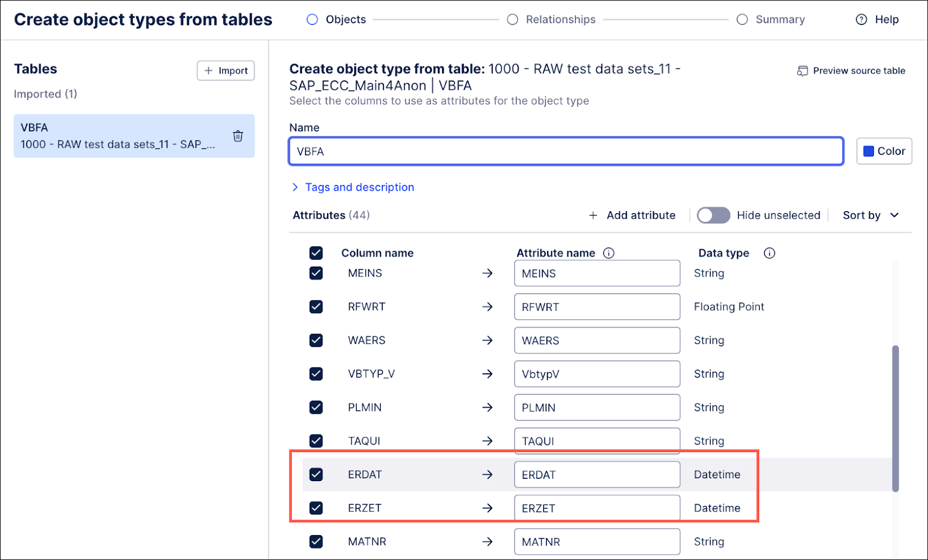This screenshot has height=560, width=928.
Task: Toggle the select-all checkbox beside Column name
Action: pyautogui.click(x=316, y=253)
